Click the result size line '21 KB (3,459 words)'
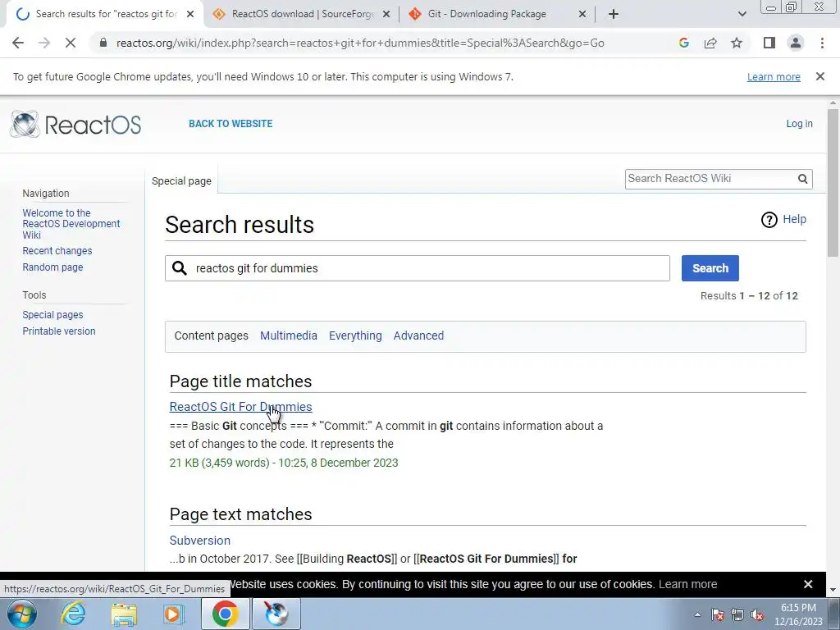 [219, 463]
